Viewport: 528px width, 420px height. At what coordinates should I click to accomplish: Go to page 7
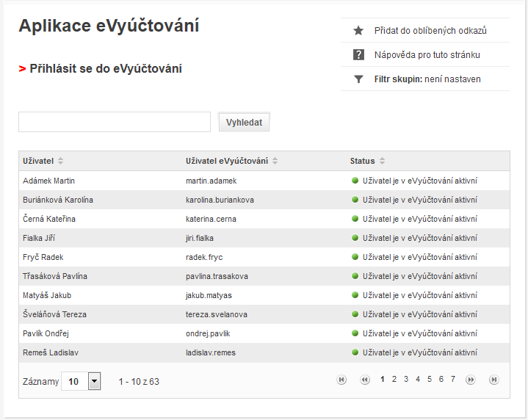point(453,379)
